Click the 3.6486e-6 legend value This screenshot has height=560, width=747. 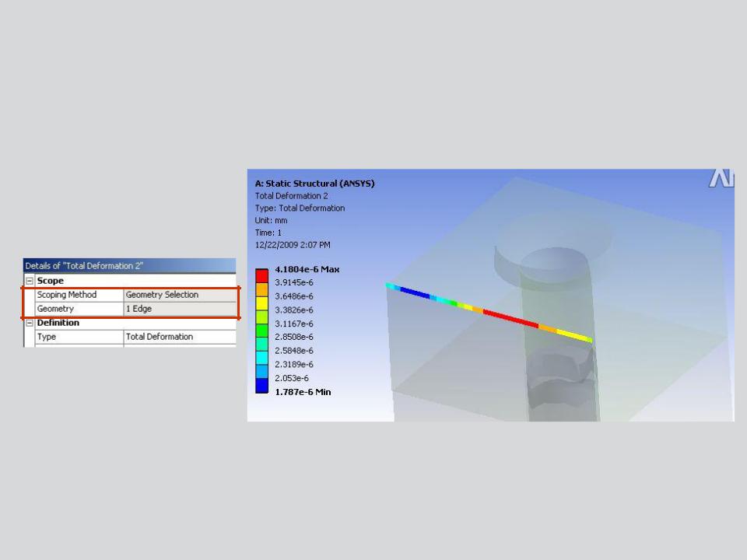pos(294,296)
